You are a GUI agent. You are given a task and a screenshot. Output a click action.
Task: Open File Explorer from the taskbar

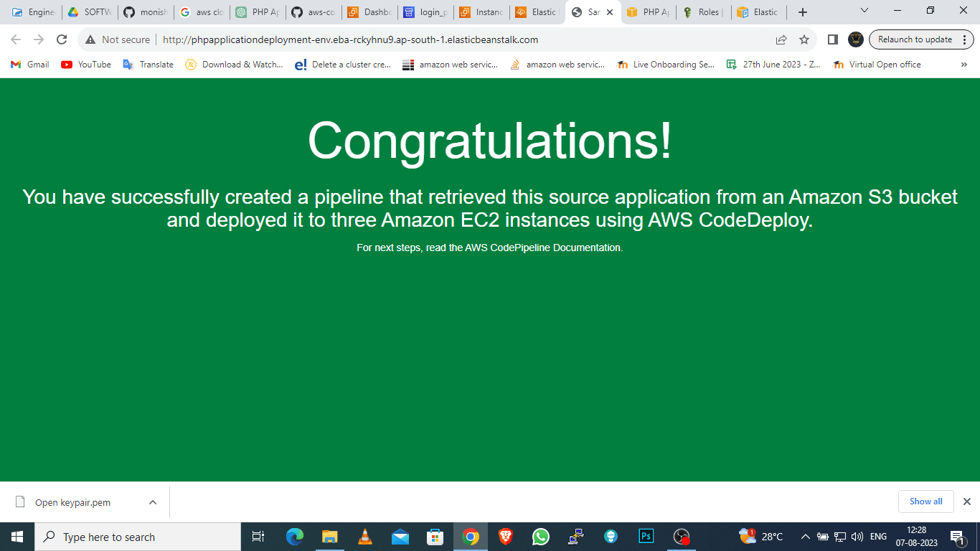pos(329,537)
